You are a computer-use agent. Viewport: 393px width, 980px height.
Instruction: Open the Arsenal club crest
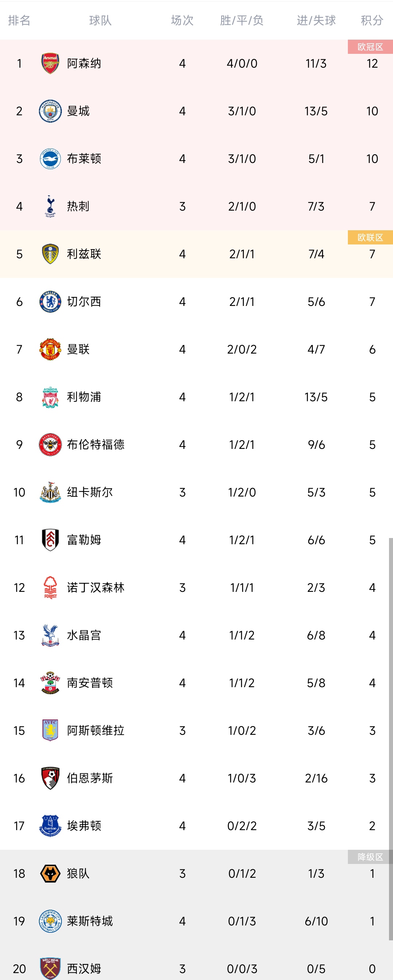point(50,63)
